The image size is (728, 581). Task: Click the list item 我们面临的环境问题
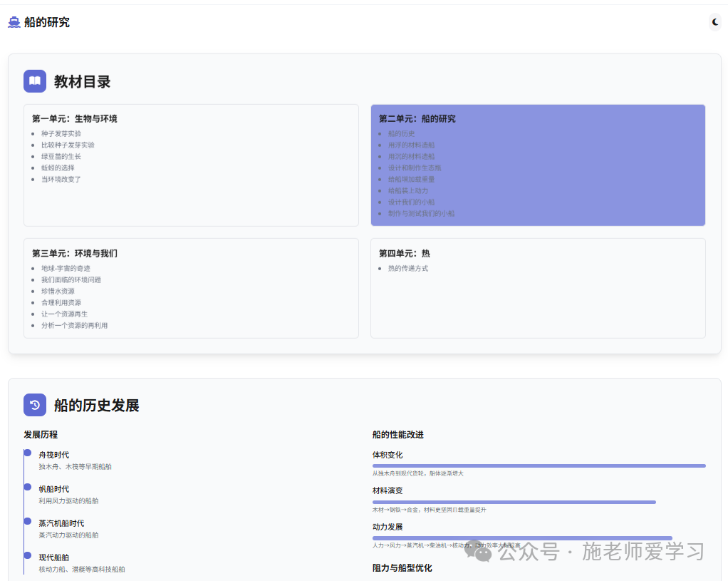click(x=71, y=280)
